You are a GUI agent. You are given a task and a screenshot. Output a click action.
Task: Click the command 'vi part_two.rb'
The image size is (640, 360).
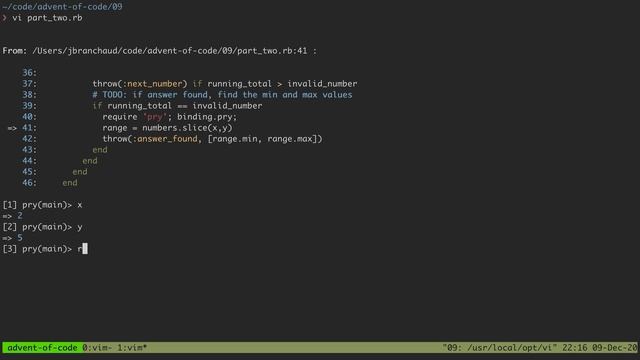point(47,18)
